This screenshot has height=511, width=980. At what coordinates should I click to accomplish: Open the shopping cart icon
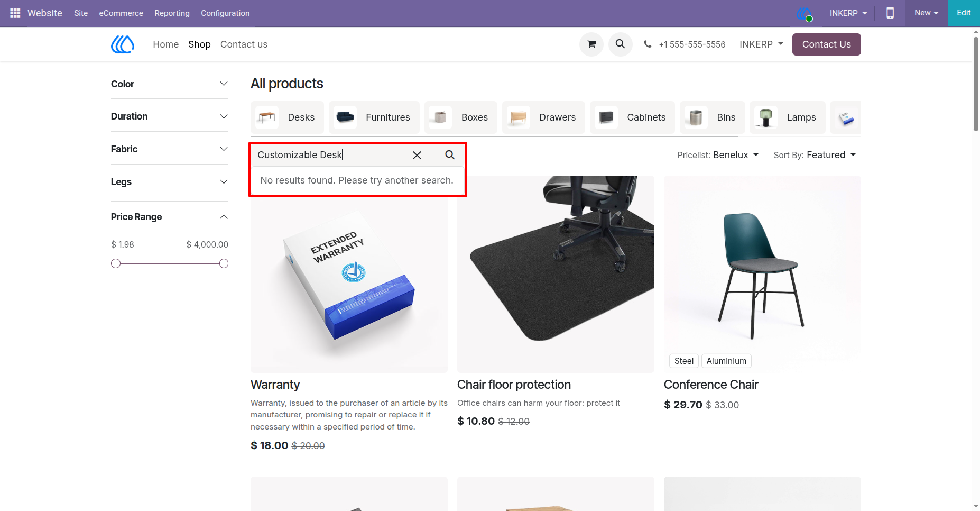point(591,44)
